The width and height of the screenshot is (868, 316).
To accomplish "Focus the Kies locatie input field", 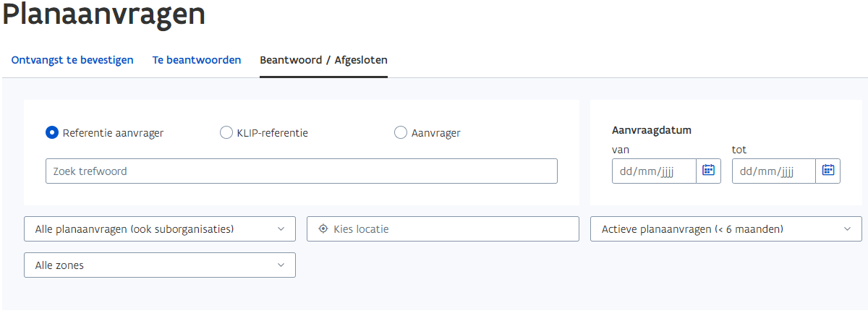I will pos(443,229).
